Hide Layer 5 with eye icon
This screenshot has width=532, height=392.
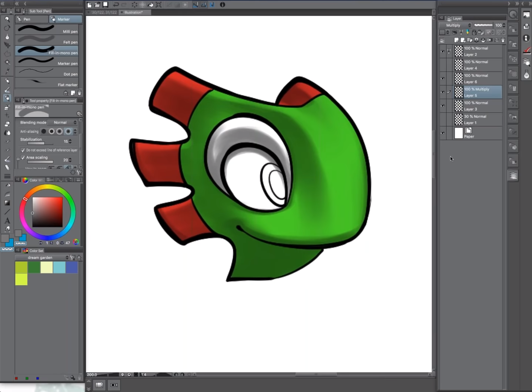pyautogui.click(x=443, y=92)
